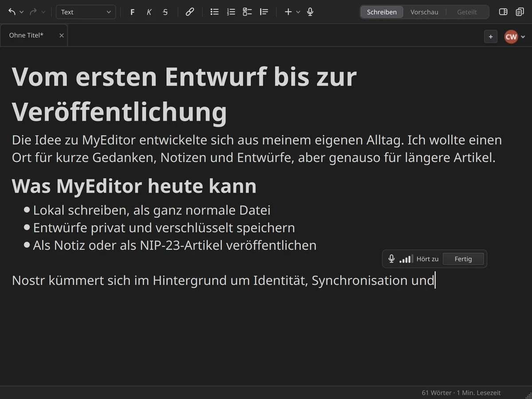Expand the insert menu chevron
532x399 pixels.
(298, 12)
